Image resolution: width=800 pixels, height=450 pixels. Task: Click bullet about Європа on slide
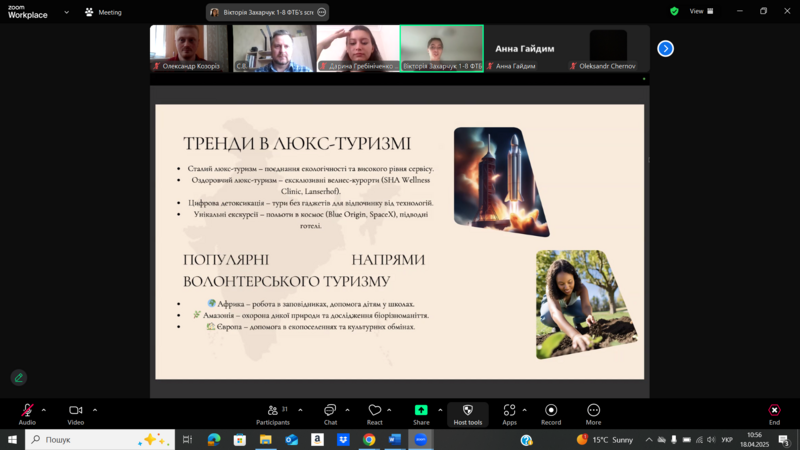point(310,327)
